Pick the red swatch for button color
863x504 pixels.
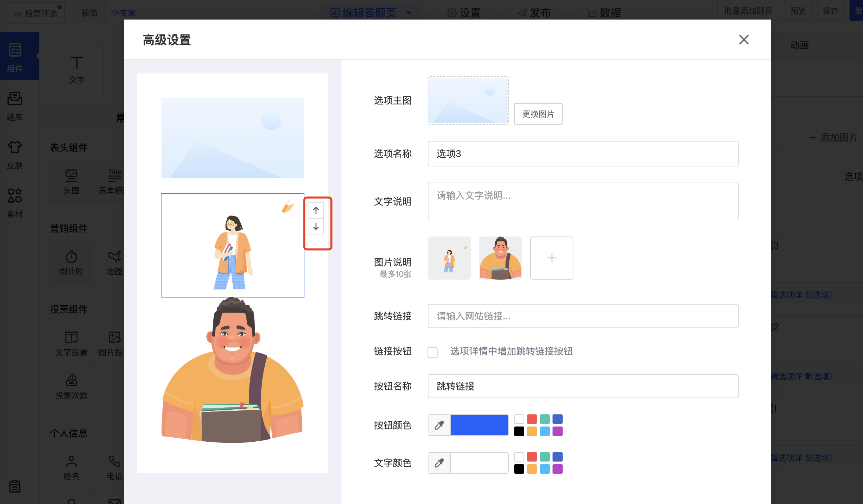click(x=532, y=419)
